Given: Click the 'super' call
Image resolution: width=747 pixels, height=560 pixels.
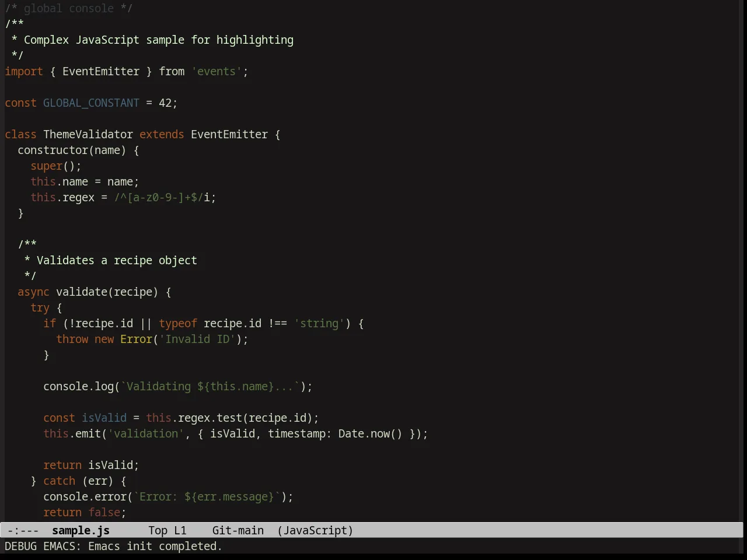Looking at the screenshot, I should 46,166.
